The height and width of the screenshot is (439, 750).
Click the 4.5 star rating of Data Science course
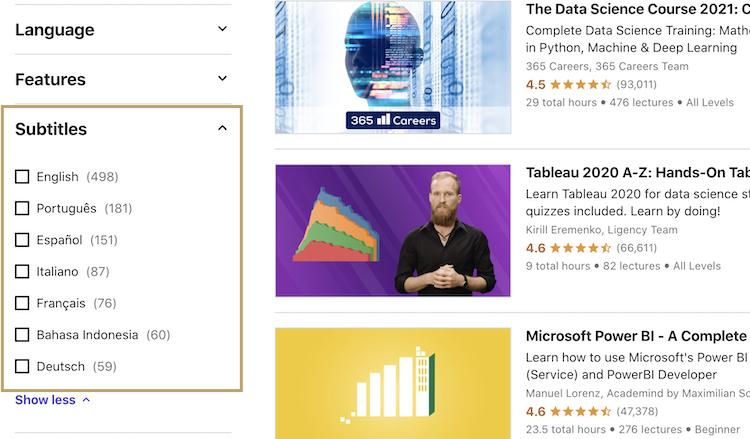(580, 84)
